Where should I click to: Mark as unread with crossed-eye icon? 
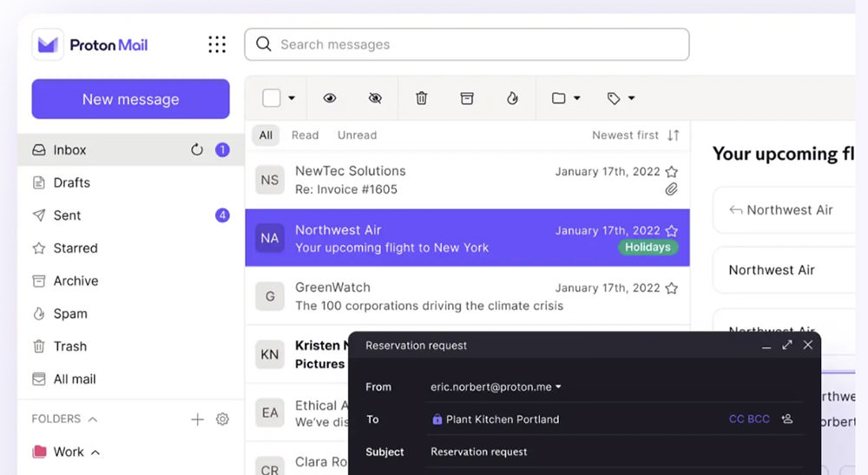pyautogui.click(x=375, y=98)
